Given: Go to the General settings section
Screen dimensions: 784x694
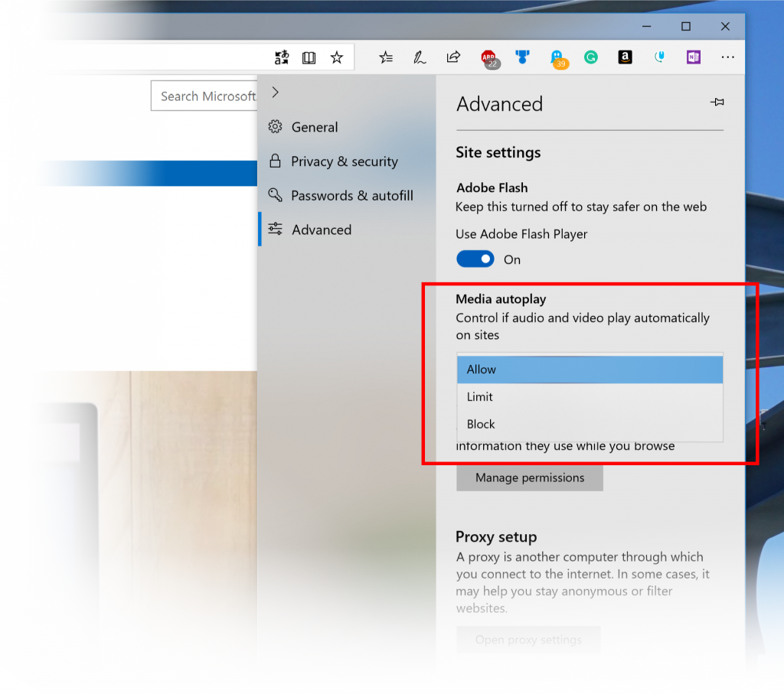Looking at the screenshot, I should pyautogui.click(x=315, y=127).
